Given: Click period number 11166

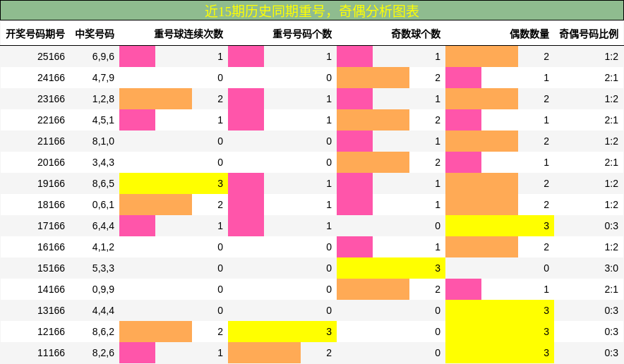Looking at the screenshot, I should (51, 353).
